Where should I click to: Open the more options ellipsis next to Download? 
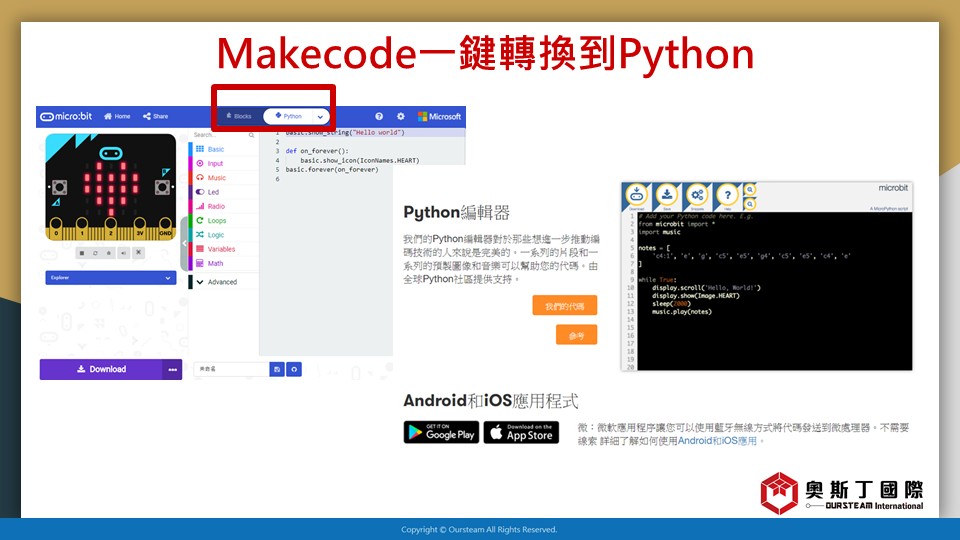coord(173,369)
